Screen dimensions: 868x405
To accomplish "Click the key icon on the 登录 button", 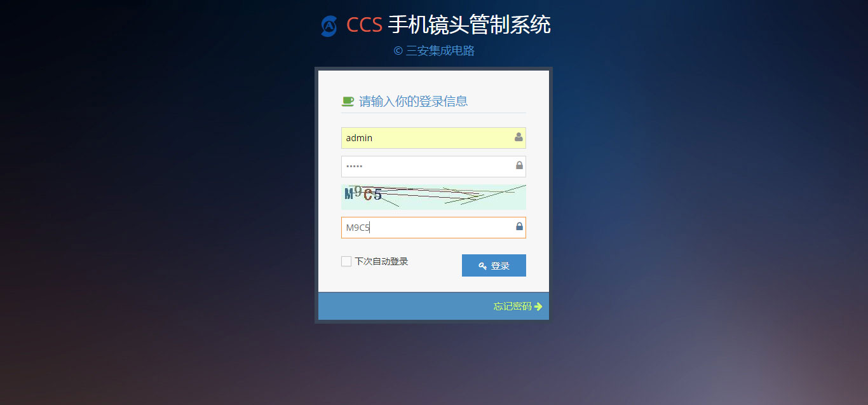I will tap(483, 266).
